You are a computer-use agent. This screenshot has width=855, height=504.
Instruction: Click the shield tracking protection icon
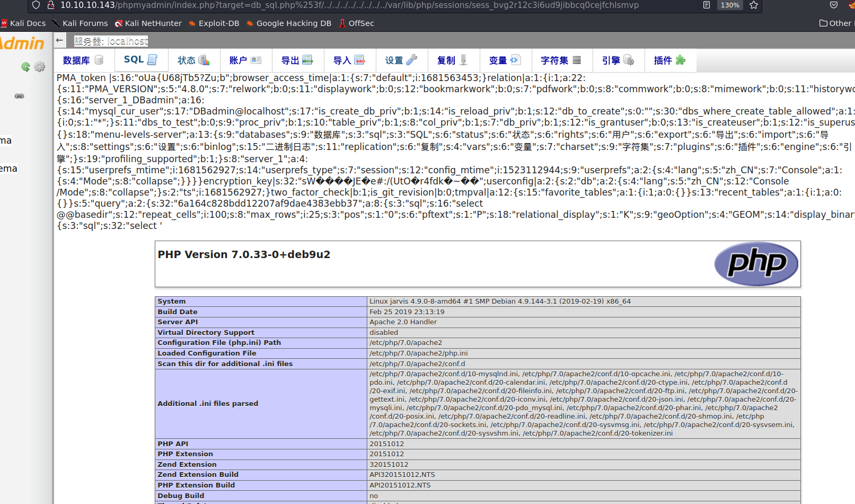(36, 5)
